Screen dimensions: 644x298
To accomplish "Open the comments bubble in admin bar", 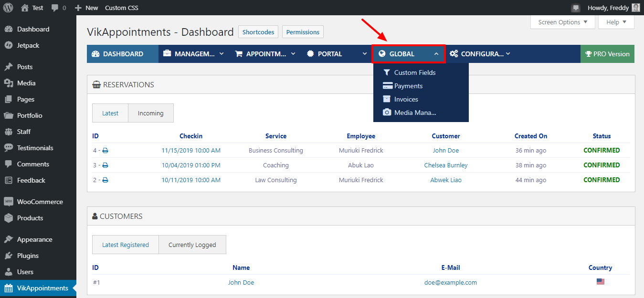I will (55, 8).
